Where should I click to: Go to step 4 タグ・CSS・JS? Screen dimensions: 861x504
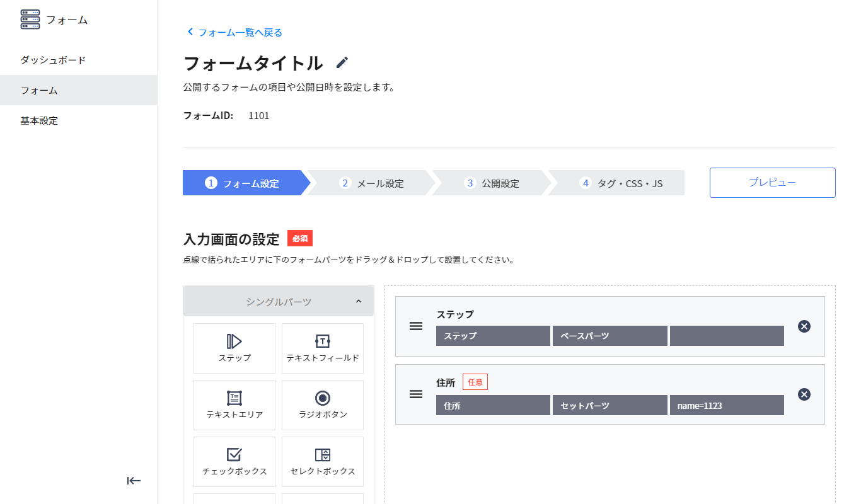[618, 183]
